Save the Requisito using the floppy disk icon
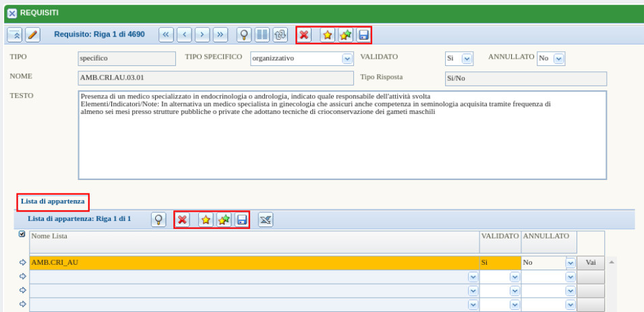644x312 pixels. [x=363, y=35]
